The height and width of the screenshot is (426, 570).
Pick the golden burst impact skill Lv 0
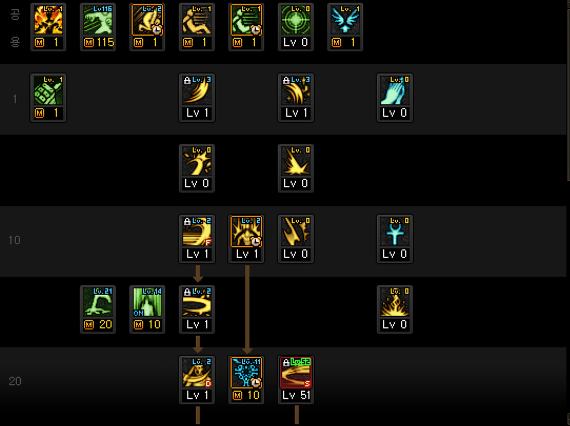point(296,168)
